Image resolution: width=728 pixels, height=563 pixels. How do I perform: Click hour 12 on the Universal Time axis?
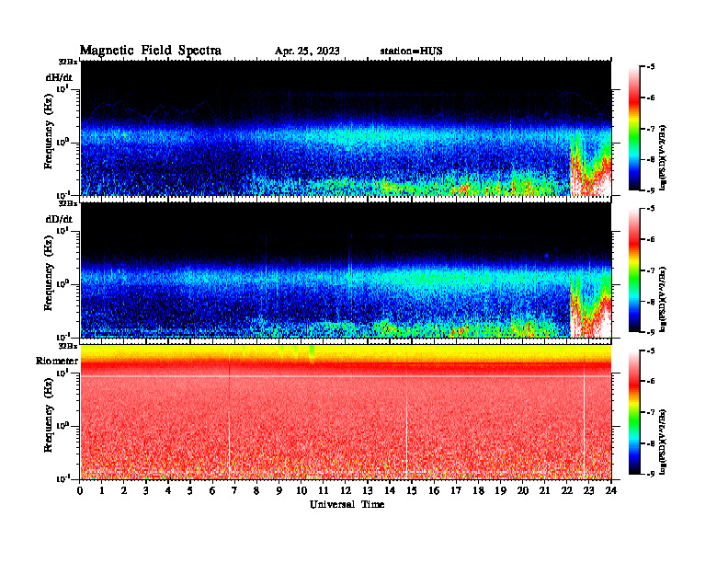346,490
